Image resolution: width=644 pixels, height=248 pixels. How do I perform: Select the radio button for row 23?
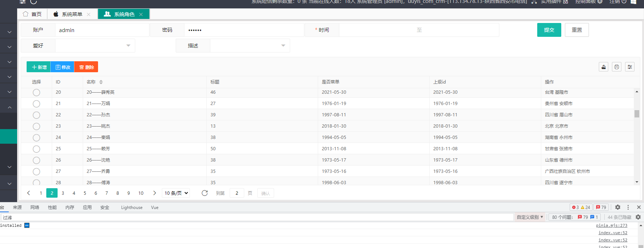pos(36,126)
